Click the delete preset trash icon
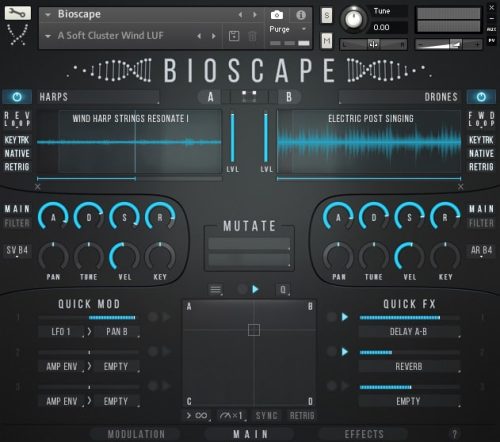This screenshot has height=442, width=500. coord(252,36)
